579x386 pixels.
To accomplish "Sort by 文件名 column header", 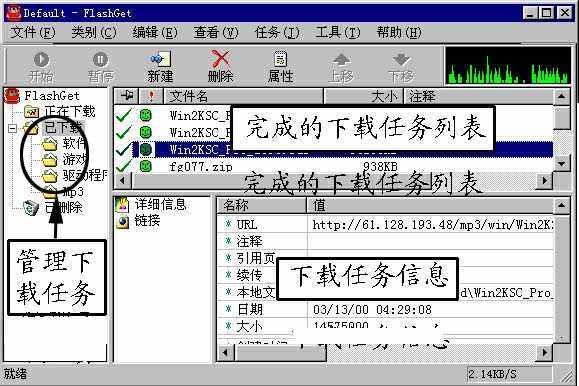I will [x=244, y=96].
